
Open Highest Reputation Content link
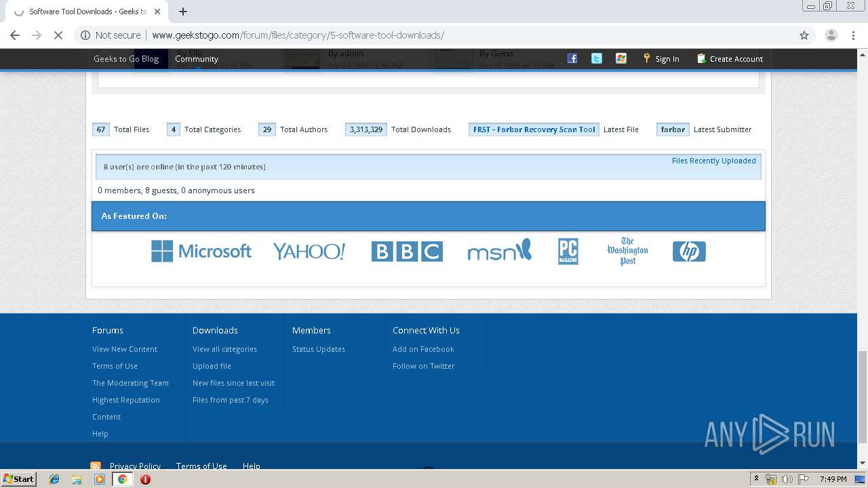pyautogui.click(x=126, y=408)
